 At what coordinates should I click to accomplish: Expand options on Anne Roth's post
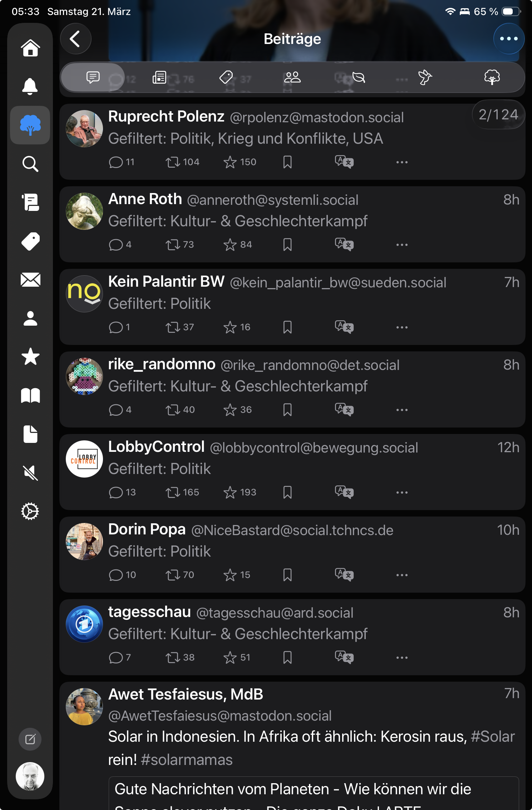tap(402, 245)
